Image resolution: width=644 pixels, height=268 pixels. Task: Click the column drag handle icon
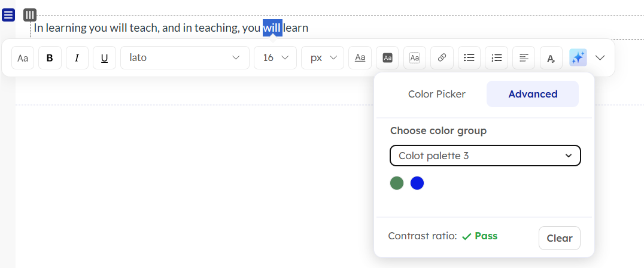(x=30, y=15)
